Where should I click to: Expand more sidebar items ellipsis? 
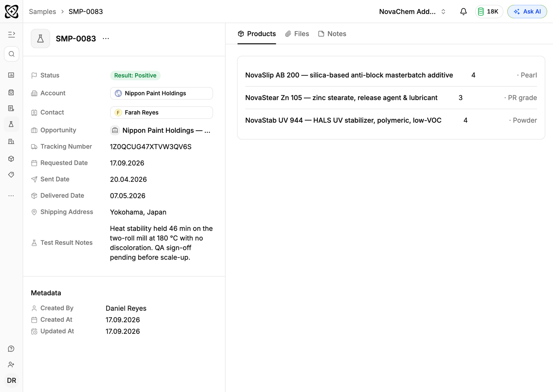(x=11, y=196)
